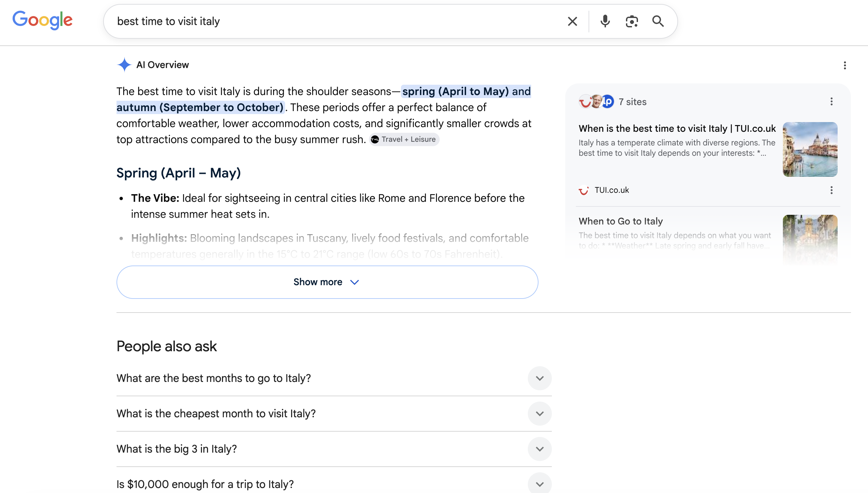Open search by image camera icon

[x=632, y=21]
